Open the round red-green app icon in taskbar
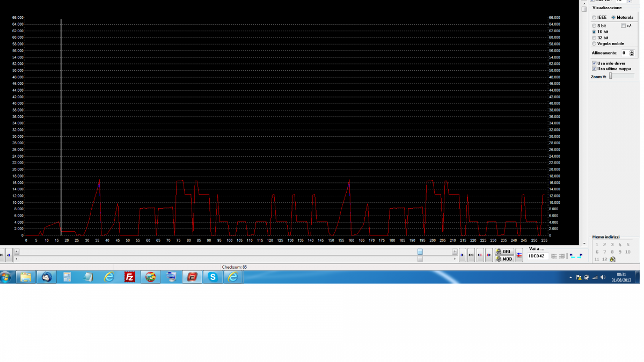Image resolution: width=644 pixels, height=362 pixels. pos(150,277)
